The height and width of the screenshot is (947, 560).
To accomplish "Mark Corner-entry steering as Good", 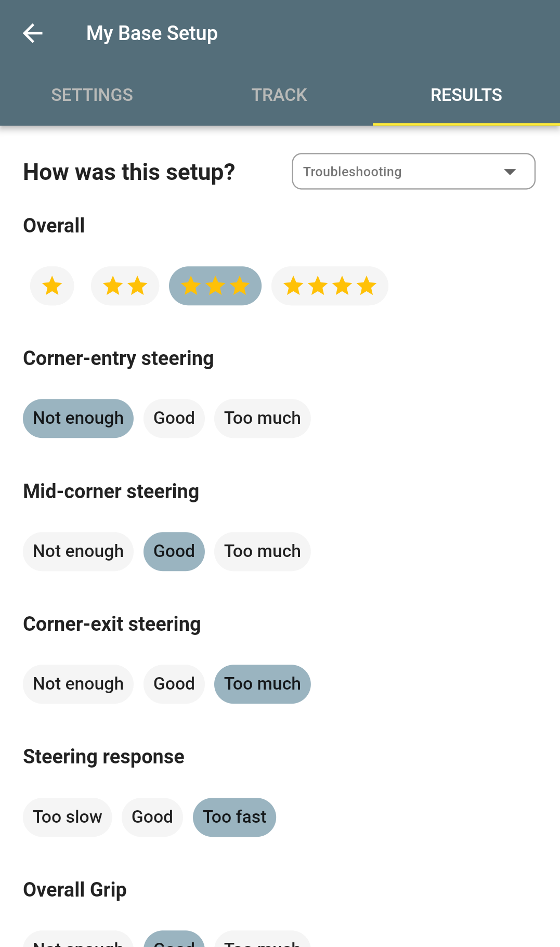I will [174, 419].
